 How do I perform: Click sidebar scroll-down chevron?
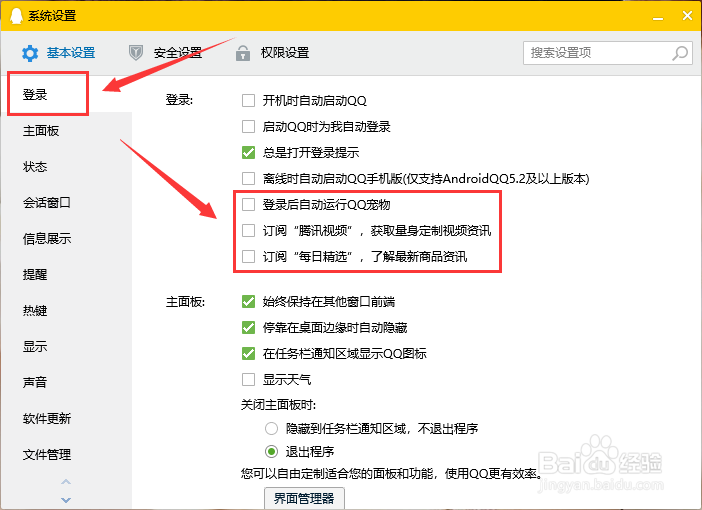pyautogui.click(x=66, y=500)
